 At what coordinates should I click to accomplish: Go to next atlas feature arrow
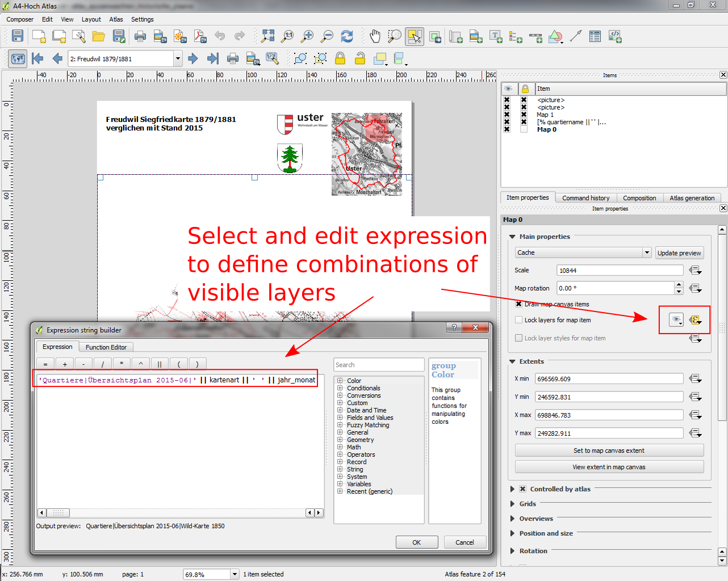point(193,58)
